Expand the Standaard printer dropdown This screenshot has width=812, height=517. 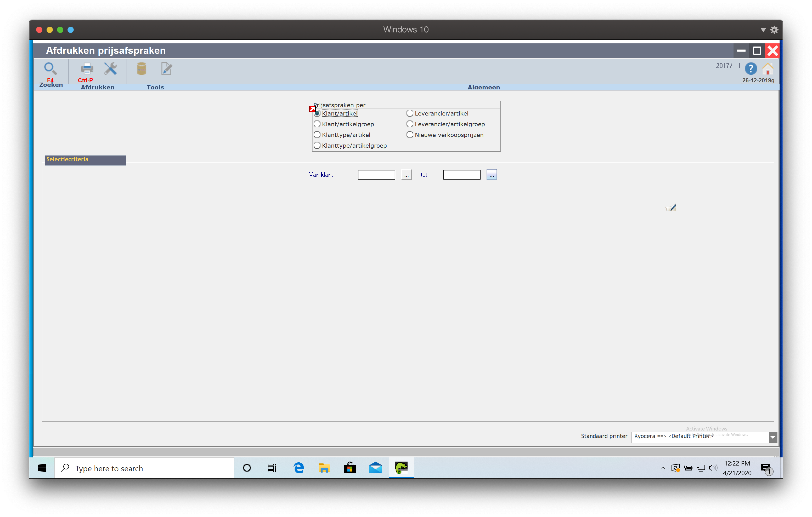(772, 437)
